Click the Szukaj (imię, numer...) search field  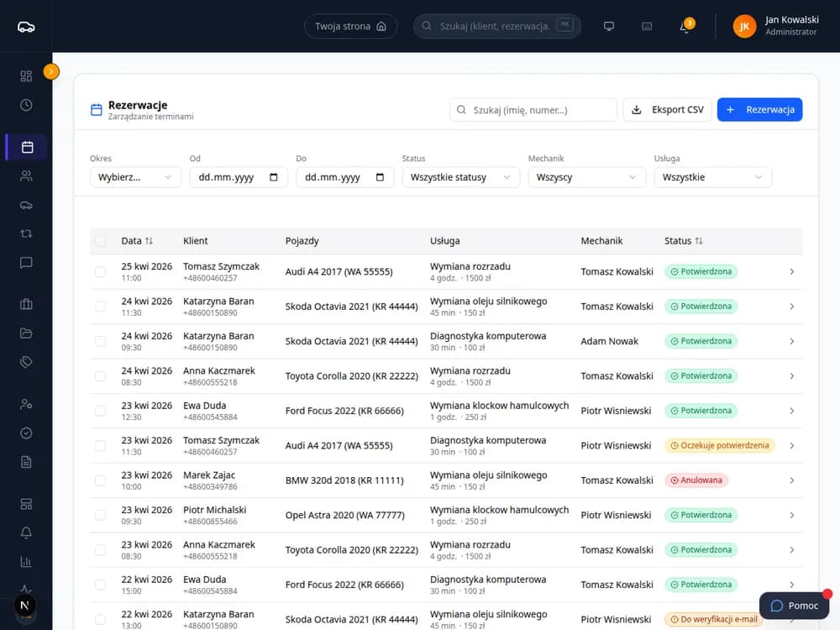(533, 110)
